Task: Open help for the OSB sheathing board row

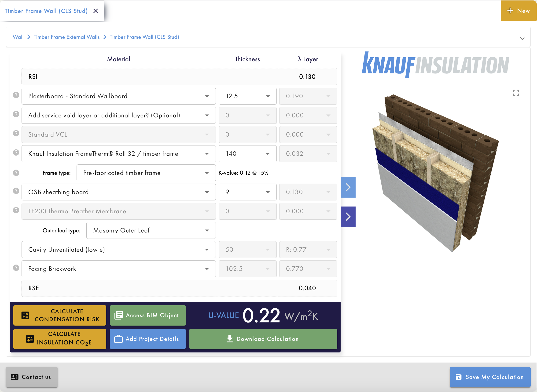Action: pyautogui.click(x=16, y=191)
